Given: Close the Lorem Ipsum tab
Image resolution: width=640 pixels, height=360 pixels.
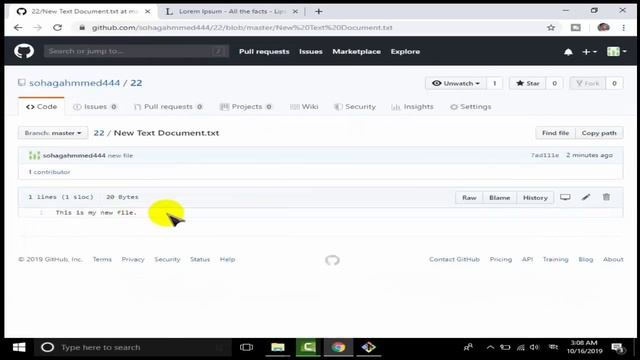Looking at the screenshot, I should tap(295, 11).
